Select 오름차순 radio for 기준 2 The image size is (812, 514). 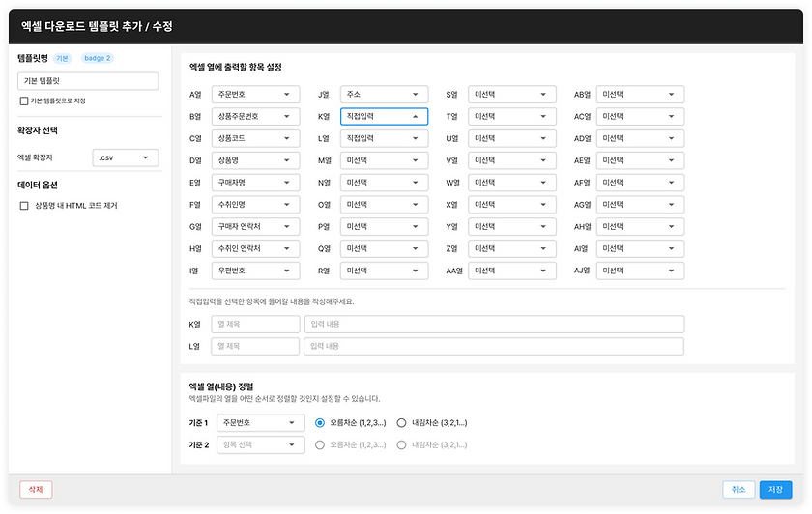point(320,445)
